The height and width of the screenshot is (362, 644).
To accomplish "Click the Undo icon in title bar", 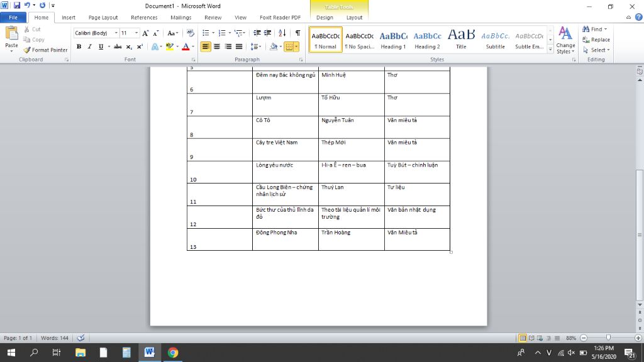I will (x=27, y=5).
